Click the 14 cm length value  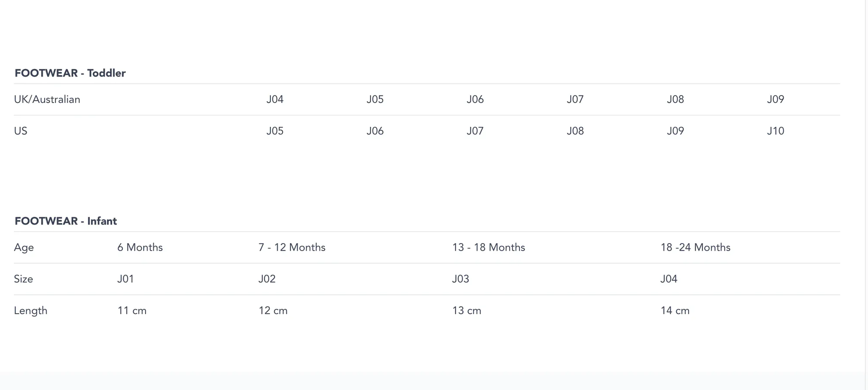click(x=675, y=311)
